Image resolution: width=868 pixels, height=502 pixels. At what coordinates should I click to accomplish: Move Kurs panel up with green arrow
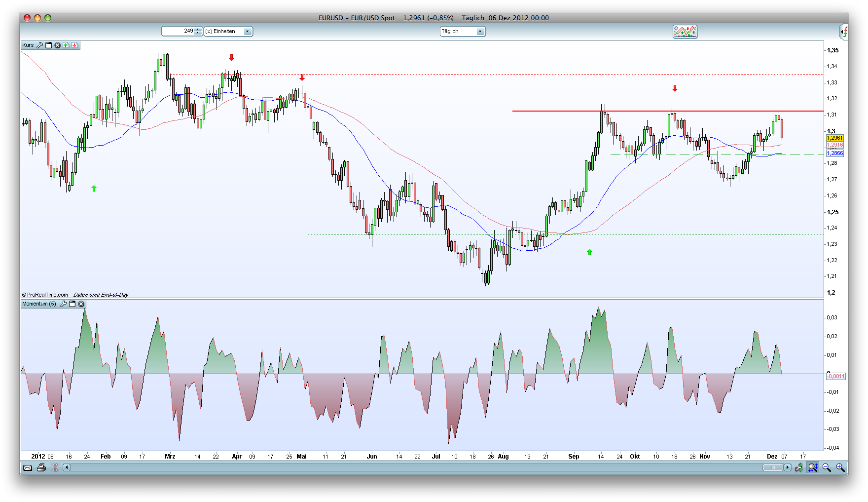pos(66,45)
